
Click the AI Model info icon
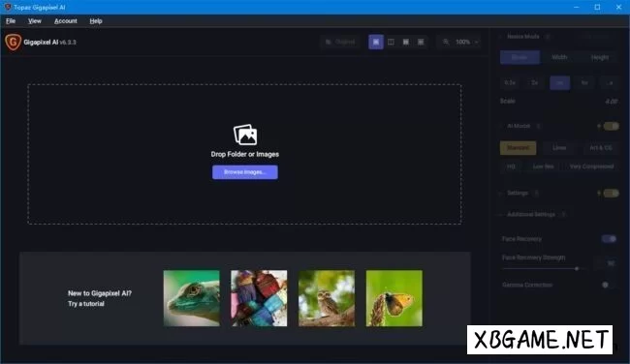point(538,126)
